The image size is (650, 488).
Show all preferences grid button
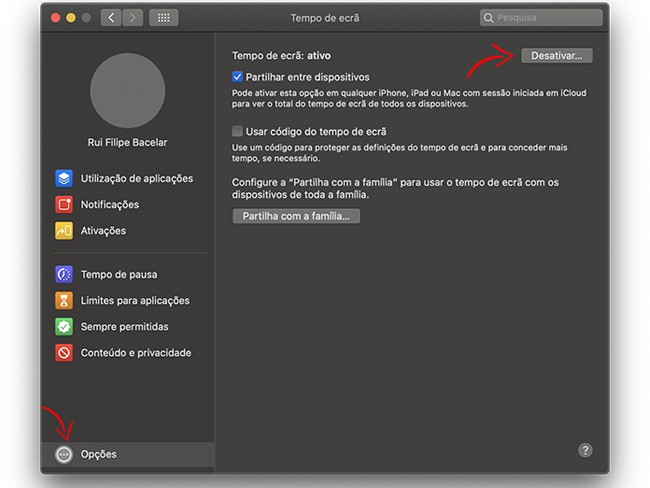point(165,18)
